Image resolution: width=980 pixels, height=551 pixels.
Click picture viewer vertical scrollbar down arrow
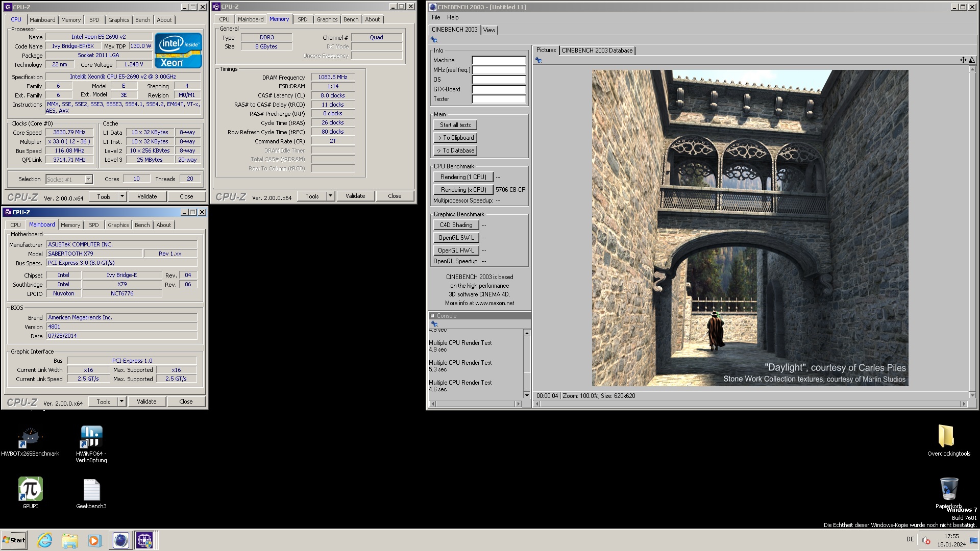972,395
